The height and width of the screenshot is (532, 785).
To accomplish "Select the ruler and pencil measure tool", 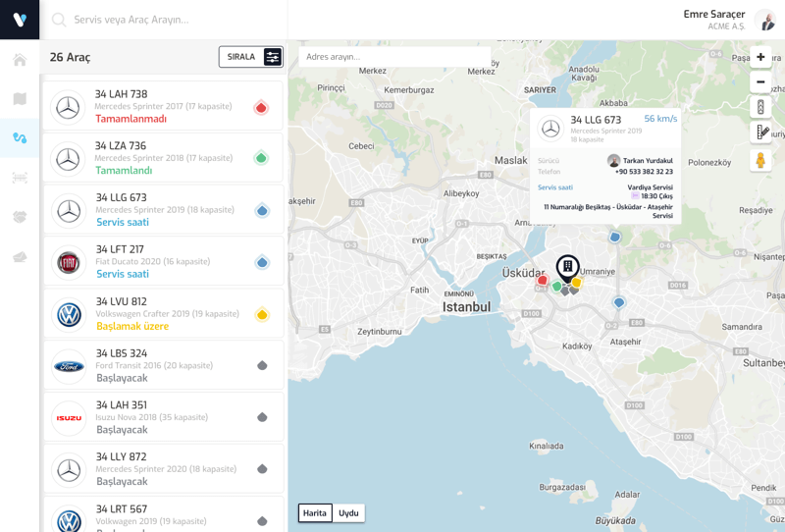I will tap(760, 133).
